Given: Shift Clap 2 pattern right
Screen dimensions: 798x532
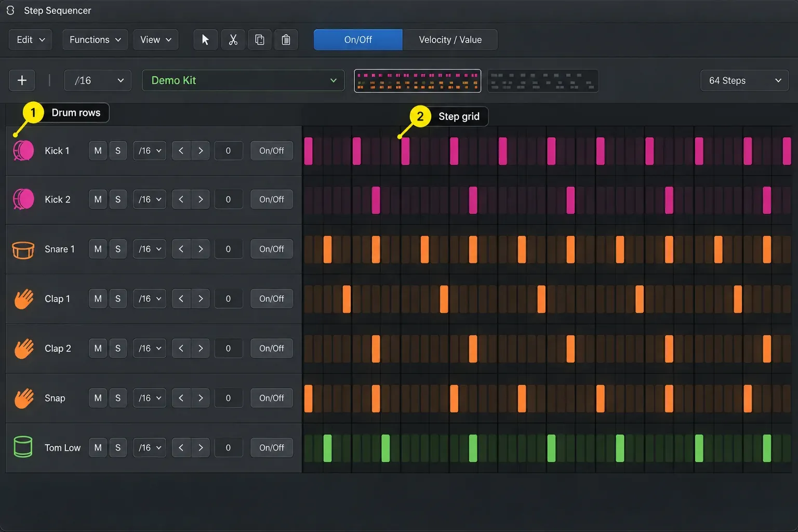Looking at the screenshot, I should (201, 348).
